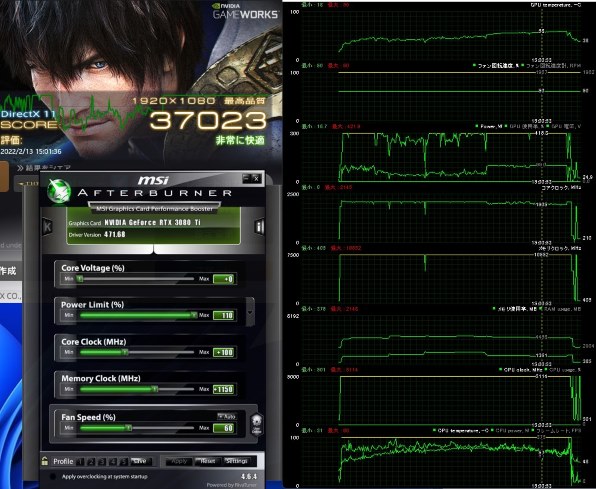The width and height of the screenshot is (596, 489).
Task: Click the Power Limit slider handle
Action: click(194, 315)
